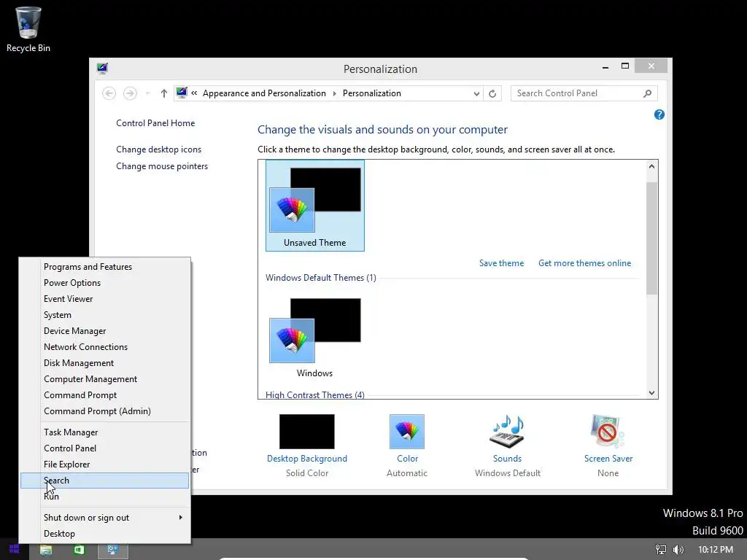Choose Power Options from the menu

click(105, 283)
